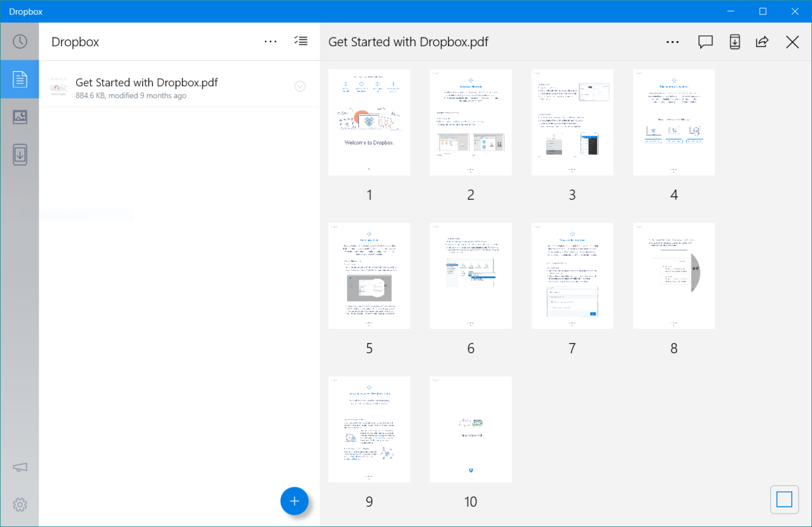Select Get Started with Dropbox.pdf file entry
Image resolution: width=812 pixels, height=527 pixels.
[165, 88]
